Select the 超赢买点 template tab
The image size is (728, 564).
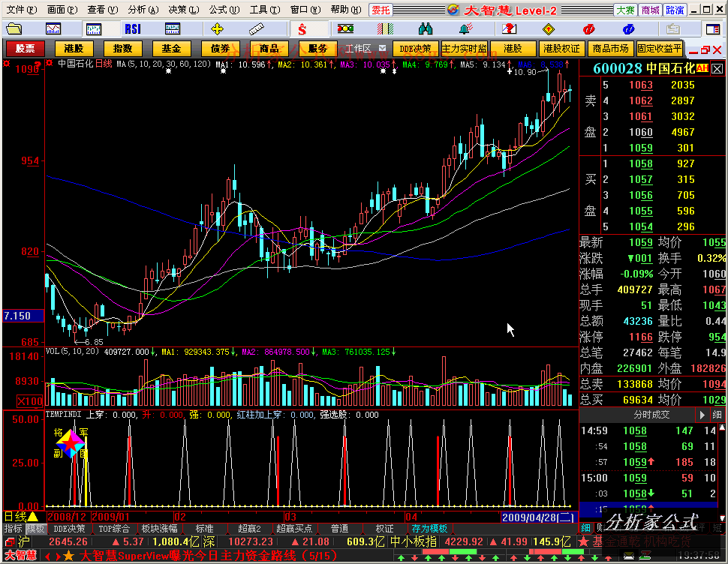tap(294, 528)
